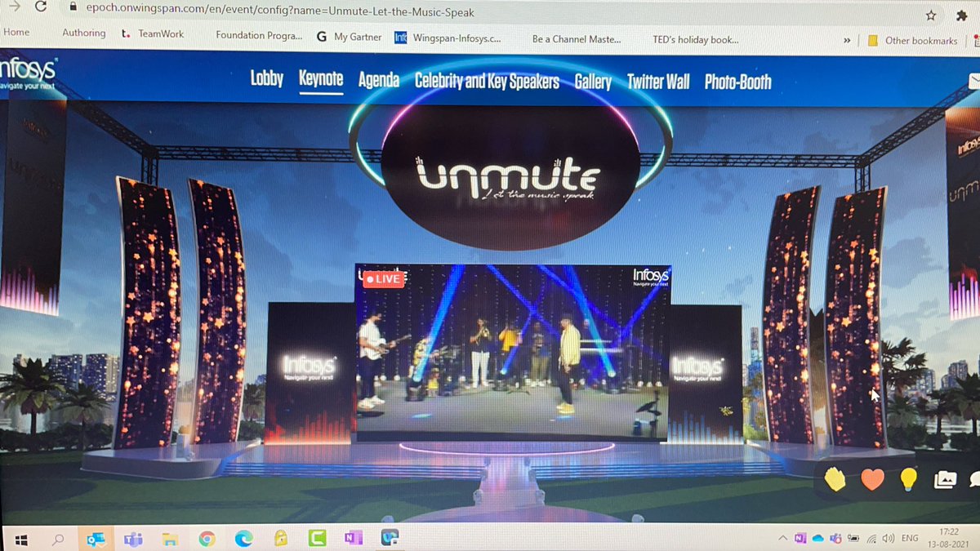Switch to Chrome in taskbar
980x551 pixels.
point(207,539)
